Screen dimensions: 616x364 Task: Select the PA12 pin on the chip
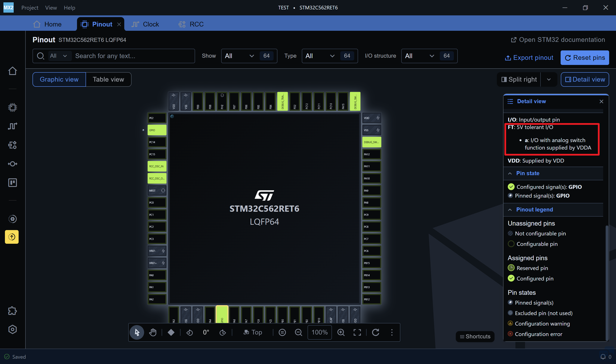pyautogui.click(x=372, y=154)
